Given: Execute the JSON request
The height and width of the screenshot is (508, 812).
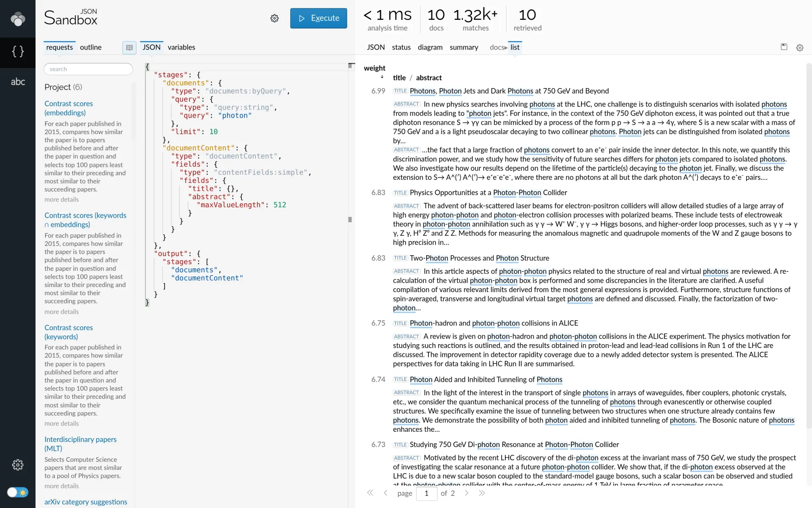Looking at the screenshot, I should (318, 18).
